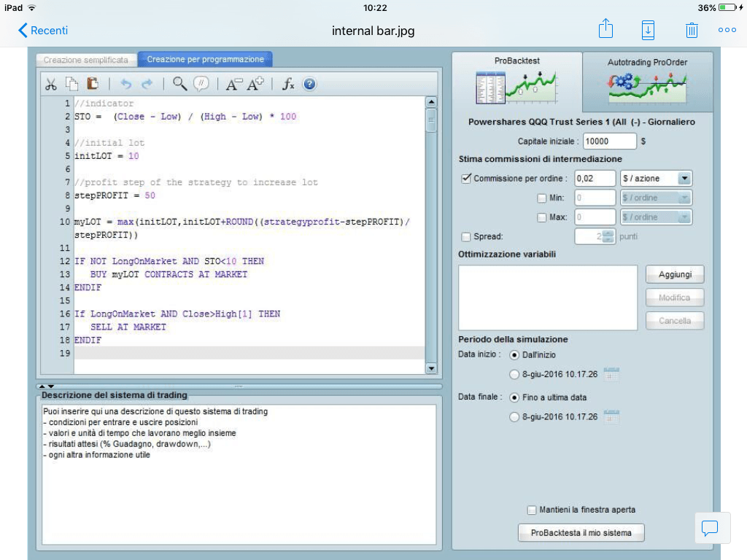
Task: Open calendar picker for Data finale
Action: [x=611, y=417]
